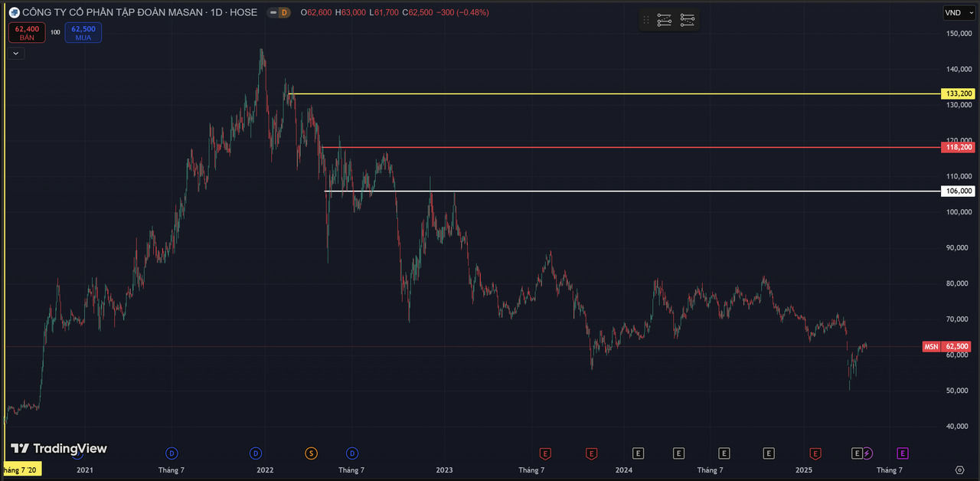Open the VND currency dropdown
Screen dimensions: 980x481
click(x=957, y=12)
